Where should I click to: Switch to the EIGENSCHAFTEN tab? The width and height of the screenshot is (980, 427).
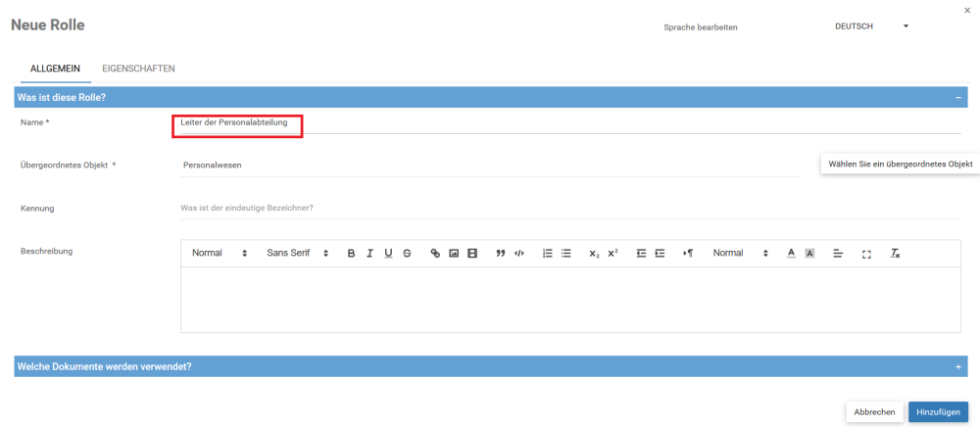(138, 69)
